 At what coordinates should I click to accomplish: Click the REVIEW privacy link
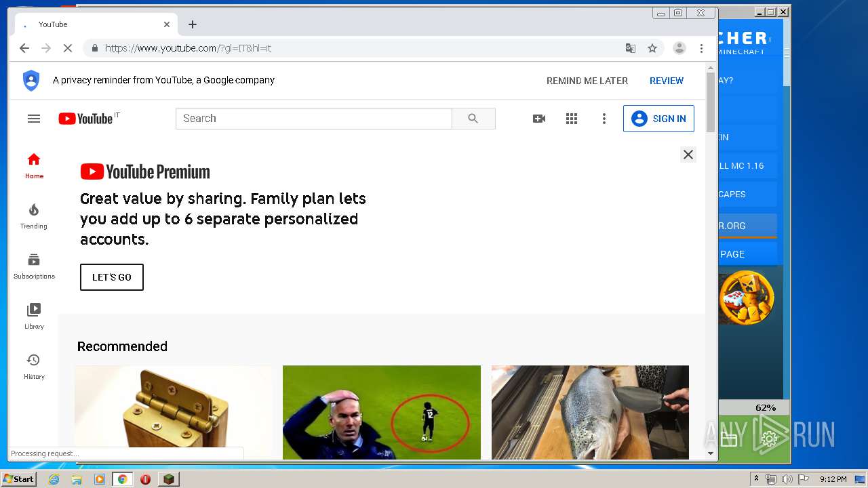click(x=667, y=81)
